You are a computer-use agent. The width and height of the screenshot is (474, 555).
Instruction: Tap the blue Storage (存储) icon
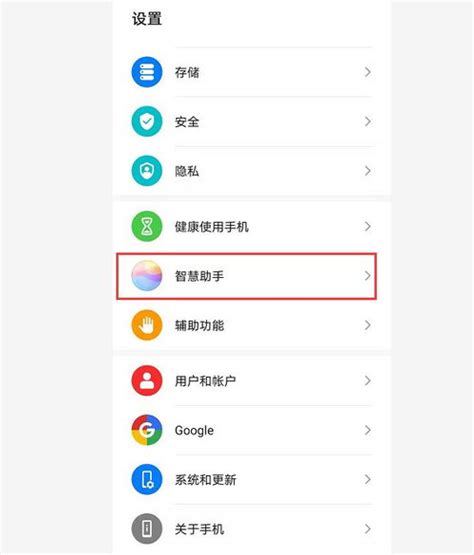pyautogui.click(x=147, y=72)
